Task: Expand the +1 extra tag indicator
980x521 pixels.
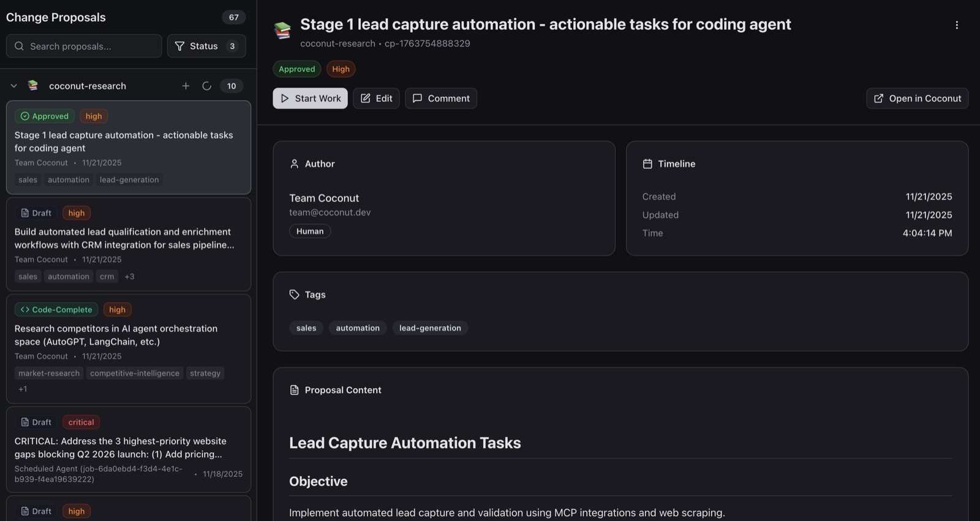Action: (23, 389)
